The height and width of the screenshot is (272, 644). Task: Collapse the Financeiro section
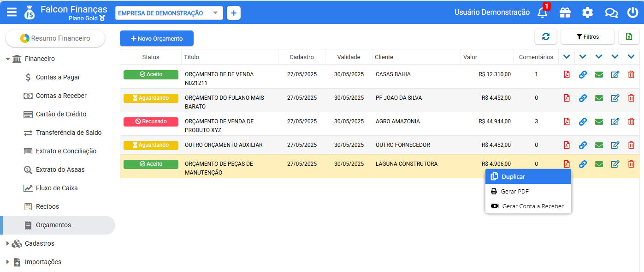click(7, 59)
